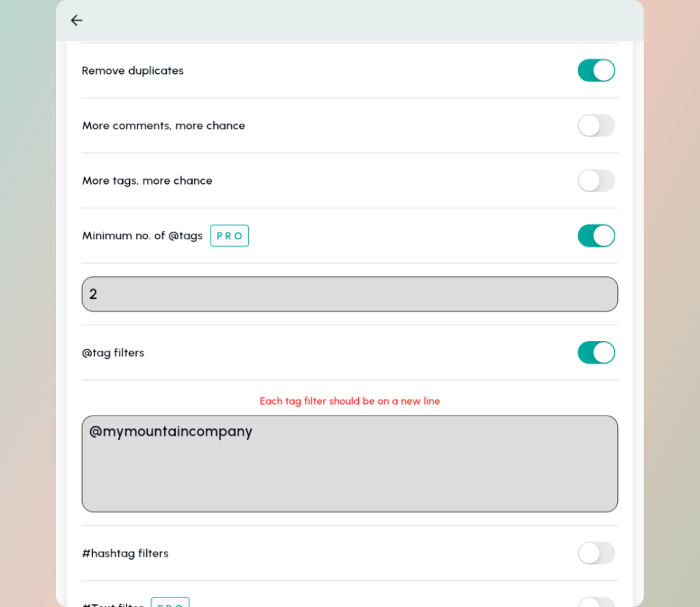Turn on More tags, more chance

(596, 180)
